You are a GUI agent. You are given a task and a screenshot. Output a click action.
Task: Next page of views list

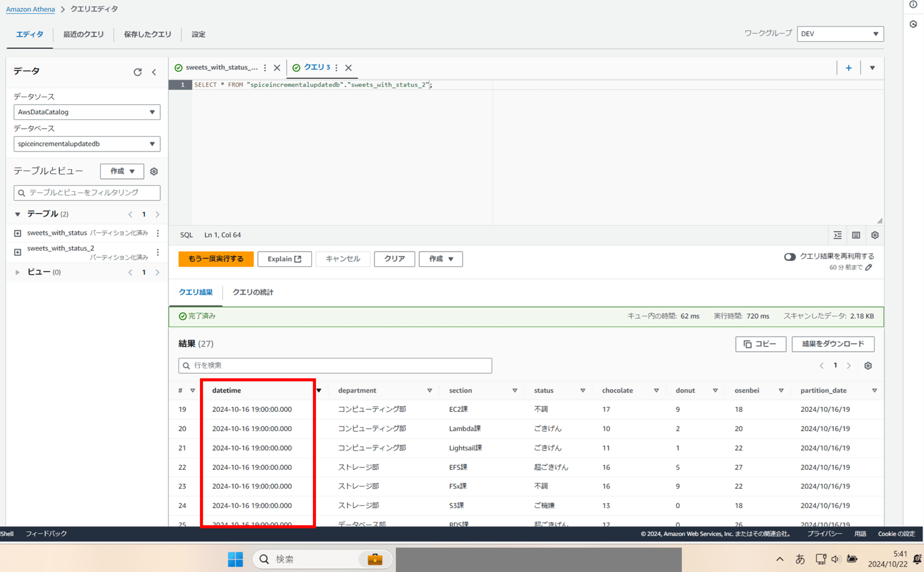point(158,272)
